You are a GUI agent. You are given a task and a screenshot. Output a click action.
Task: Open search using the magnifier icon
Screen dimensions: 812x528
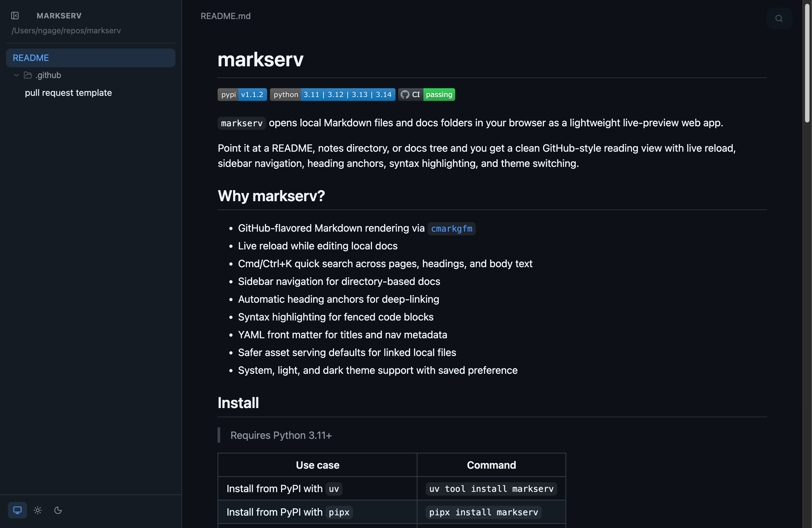(x=779, y=18)
